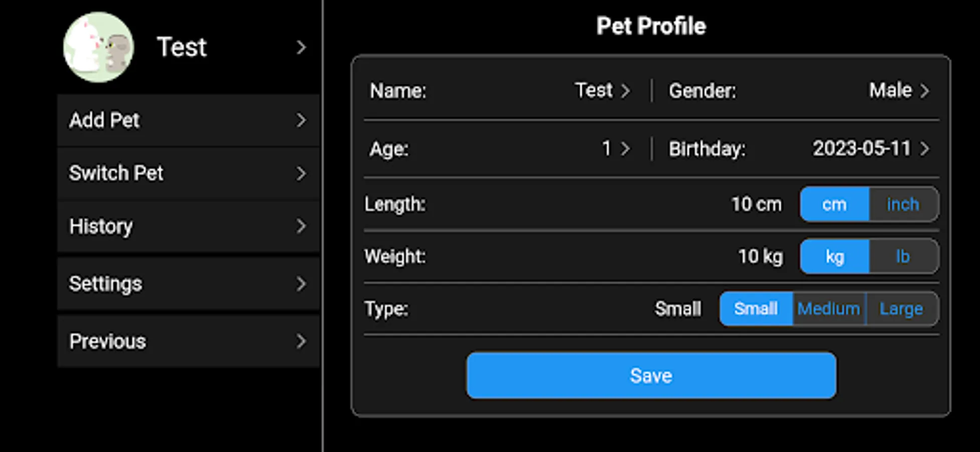Edit the 10 cm length value
The height and width of the screenshot is (452, 980).
tap(756, 204)
